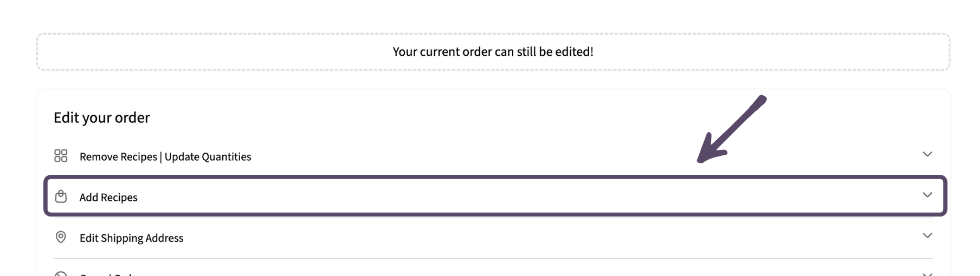Expand the bottom cut-off row via its chevron
This screenshot has width=980, height=276.
tap(927, 274)
